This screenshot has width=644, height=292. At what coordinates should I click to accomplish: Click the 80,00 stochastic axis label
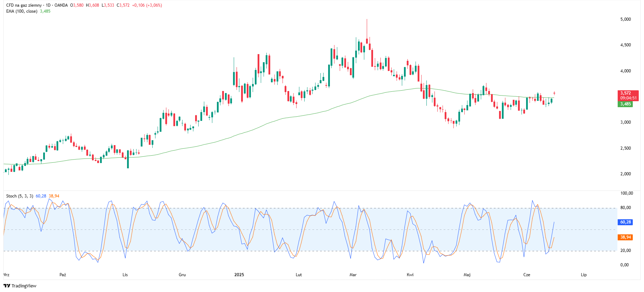click(626, 208)
